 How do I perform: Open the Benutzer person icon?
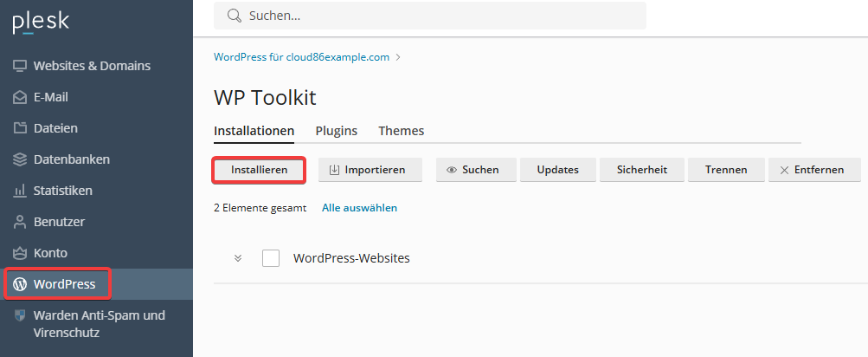[x=20, y=222]
